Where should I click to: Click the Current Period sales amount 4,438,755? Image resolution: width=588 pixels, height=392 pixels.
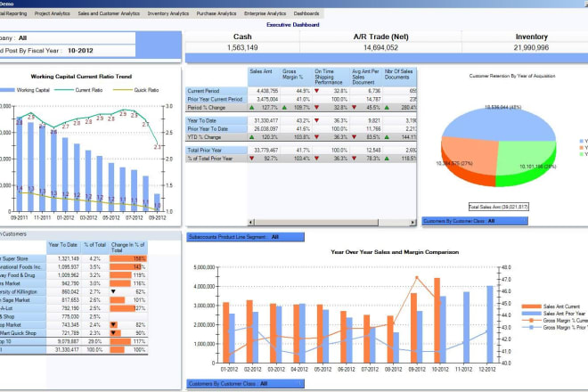tap(267, 91)
